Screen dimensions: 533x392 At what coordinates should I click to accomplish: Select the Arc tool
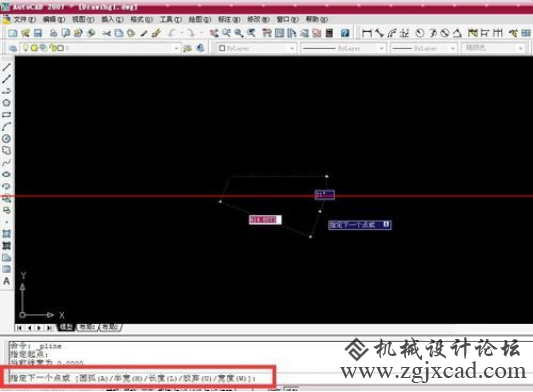[x=6, y=126]
